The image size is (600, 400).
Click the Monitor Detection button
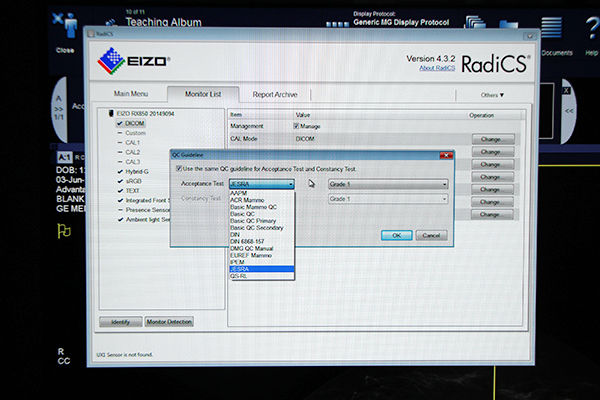tap(169, 321)
